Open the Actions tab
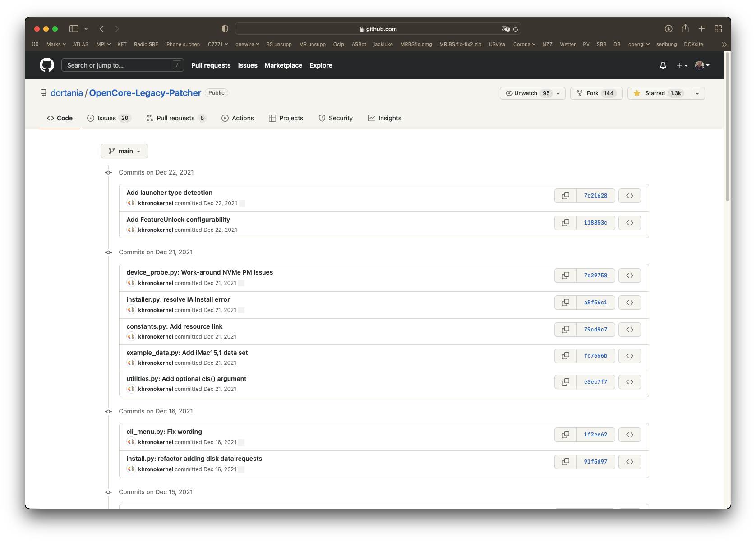Viewport: 756px width, 542px height. 238,118
